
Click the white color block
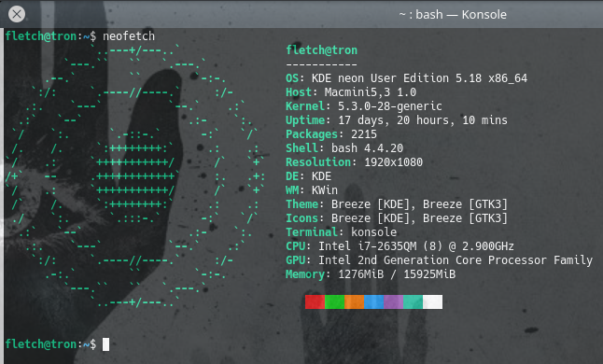432,301
